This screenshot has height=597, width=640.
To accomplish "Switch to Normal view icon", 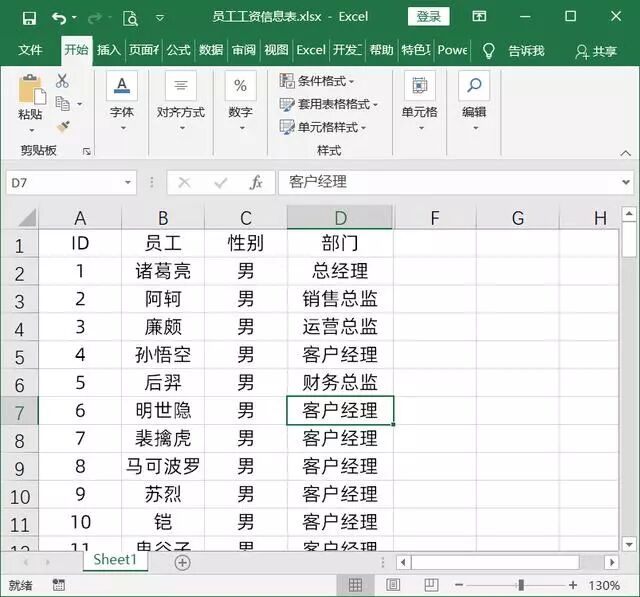I will click(355, 585).
